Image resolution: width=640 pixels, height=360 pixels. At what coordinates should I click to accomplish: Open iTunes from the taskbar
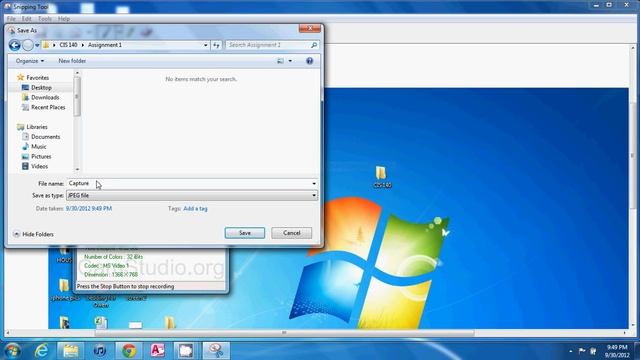coord(100,351)
